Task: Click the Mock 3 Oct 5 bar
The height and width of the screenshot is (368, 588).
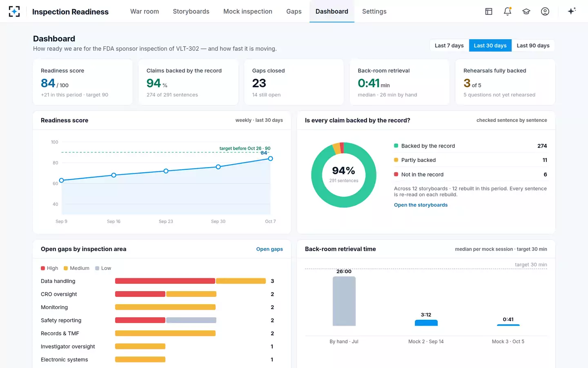Action: coord(508,325)
